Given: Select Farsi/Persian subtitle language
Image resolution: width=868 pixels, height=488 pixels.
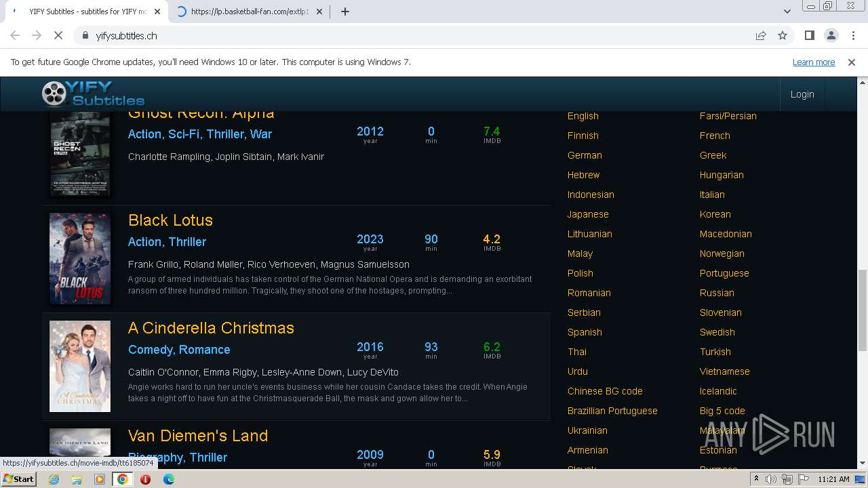Looking at the screenshot, I should pos(728,116).
